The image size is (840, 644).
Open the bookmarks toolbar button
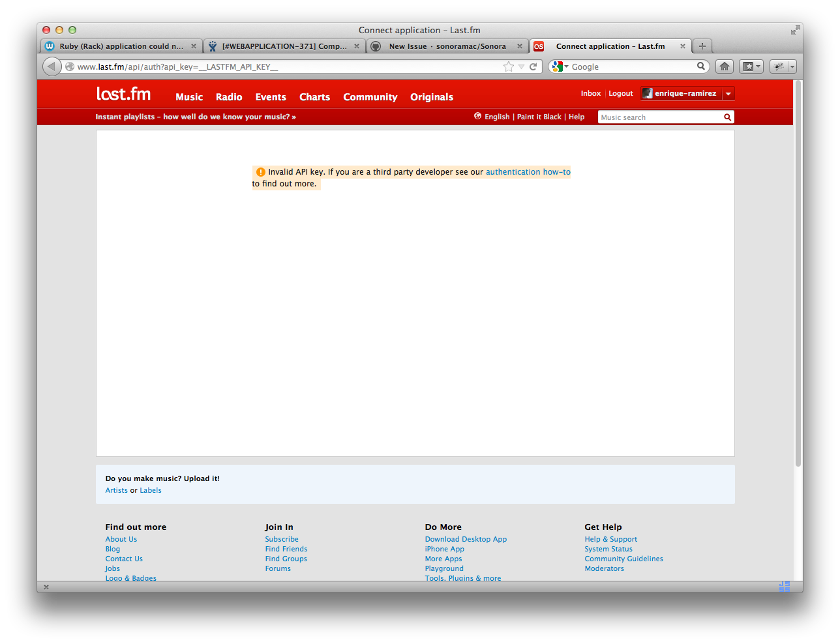click(x=751, y=66)
